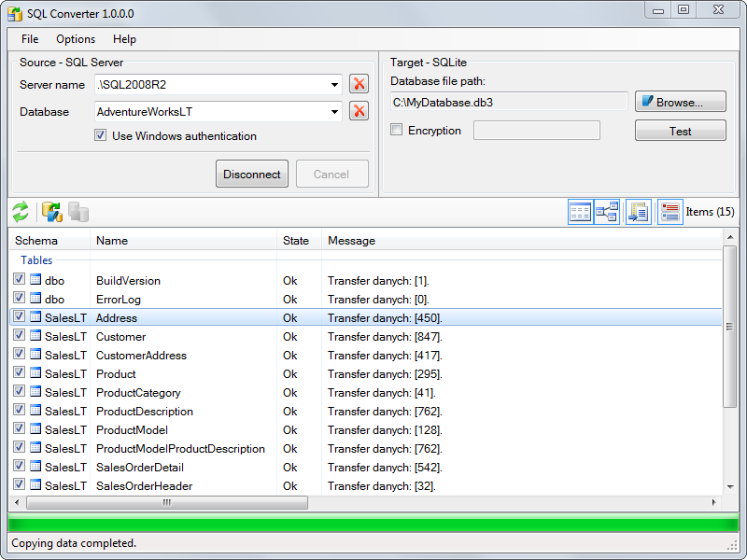Click the 'Items (15)' label
The width and height of the screenshot is (747, 560).
click(x=710, y=212)
